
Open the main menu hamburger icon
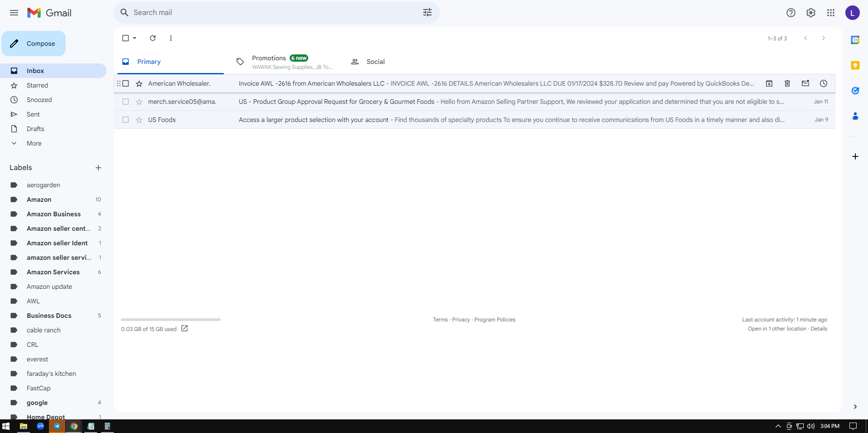pyautogui.click(x=14, y=13)
